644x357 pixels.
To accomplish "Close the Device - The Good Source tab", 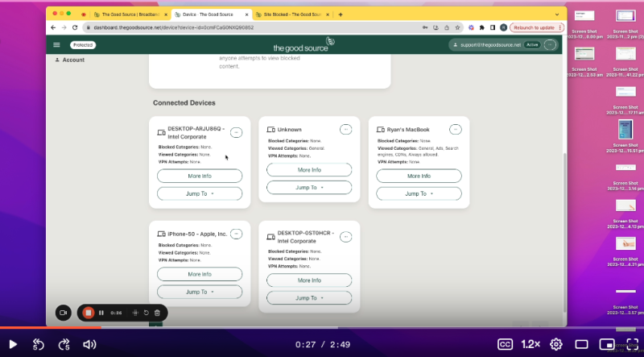I will (247, 15).
